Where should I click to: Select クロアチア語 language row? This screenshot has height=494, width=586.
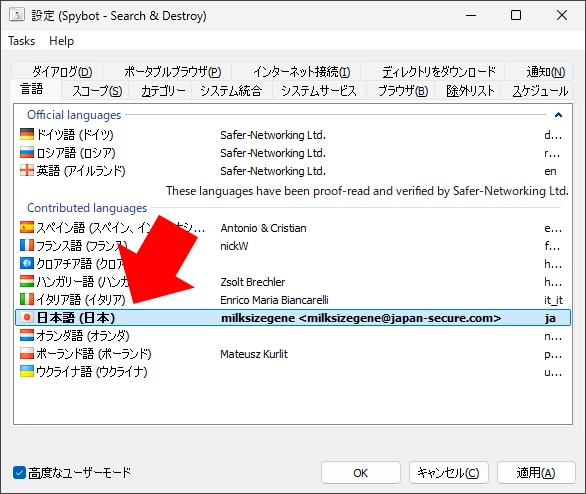click(293, 263)
